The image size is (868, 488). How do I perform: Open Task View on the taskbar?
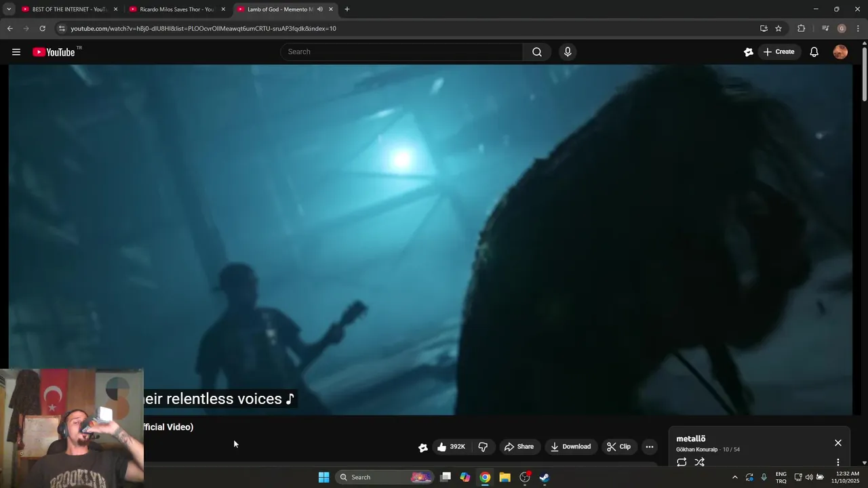[446, 477]
